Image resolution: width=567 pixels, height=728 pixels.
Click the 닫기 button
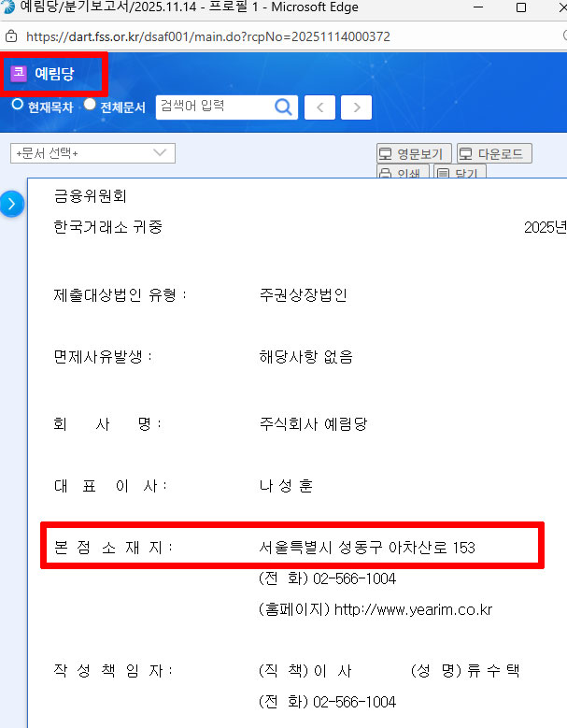coord(460,171)
